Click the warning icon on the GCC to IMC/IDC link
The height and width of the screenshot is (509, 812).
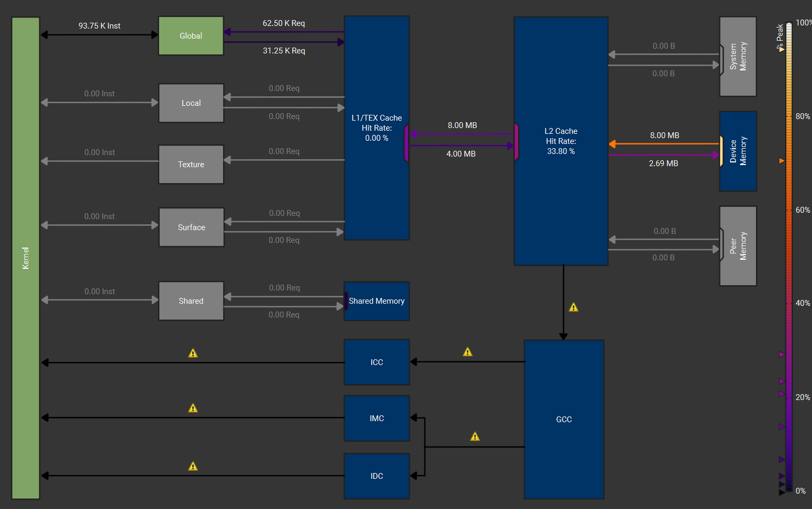click(475, 437)
